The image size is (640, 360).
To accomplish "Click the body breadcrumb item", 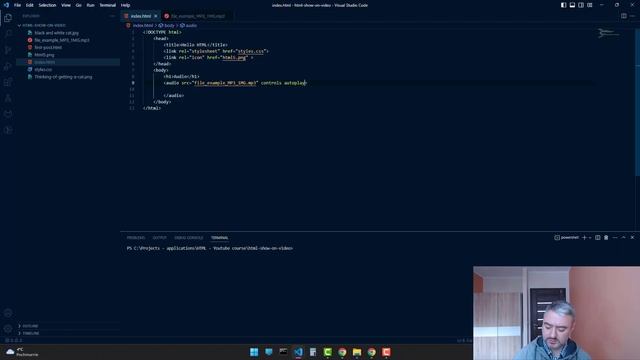I will pos(167,25).
